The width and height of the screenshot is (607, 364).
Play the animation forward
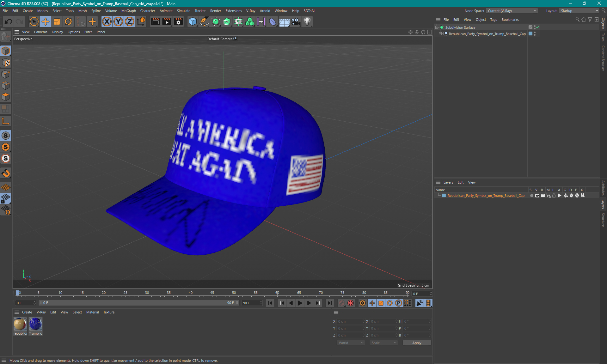[x=300, y=303]
